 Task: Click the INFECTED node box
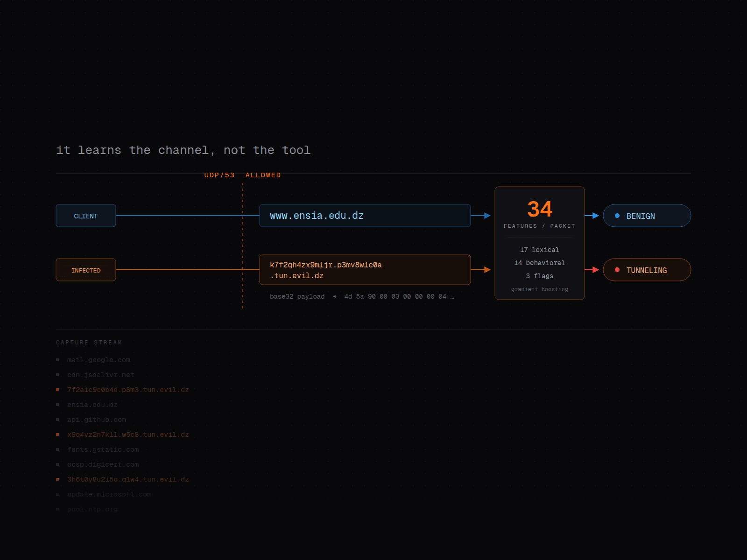[86, 270]
